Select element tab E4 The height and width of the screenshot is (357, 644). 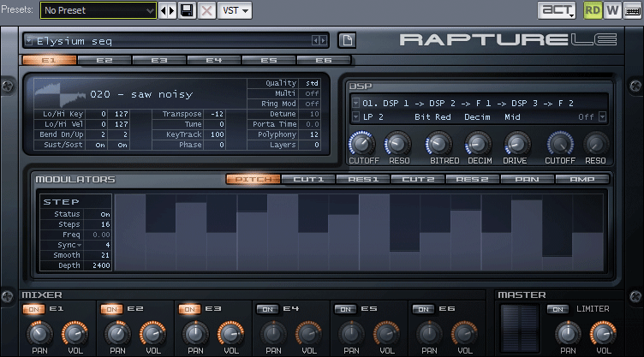coord(214,61)
